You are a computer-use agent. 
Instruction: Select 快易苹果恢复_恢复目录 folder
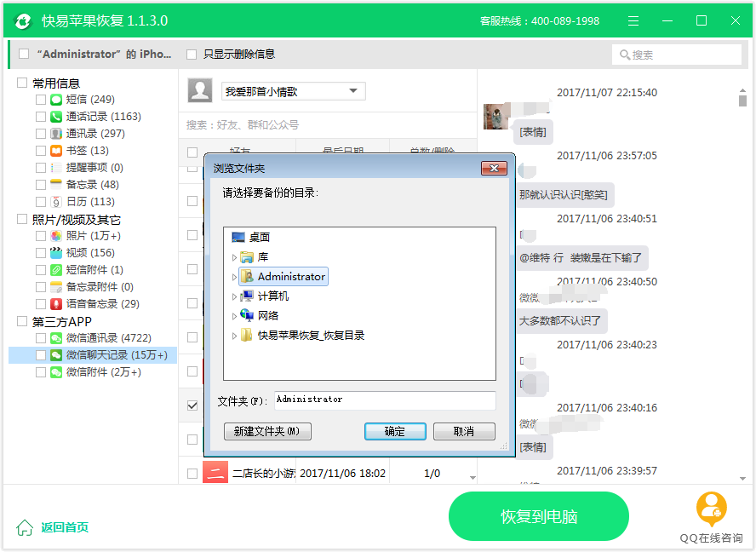click(303, 336)
